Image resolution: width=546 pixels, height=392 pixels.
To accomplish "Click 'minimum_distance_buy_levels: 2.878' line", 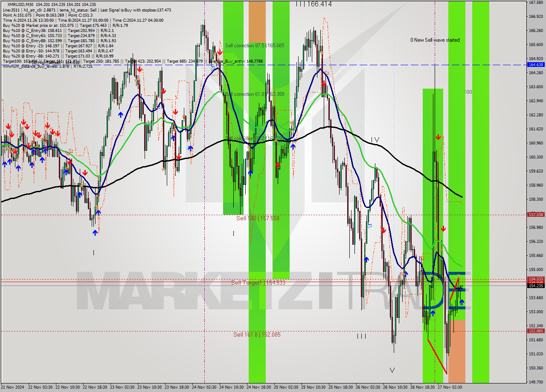I will point(47,66).
